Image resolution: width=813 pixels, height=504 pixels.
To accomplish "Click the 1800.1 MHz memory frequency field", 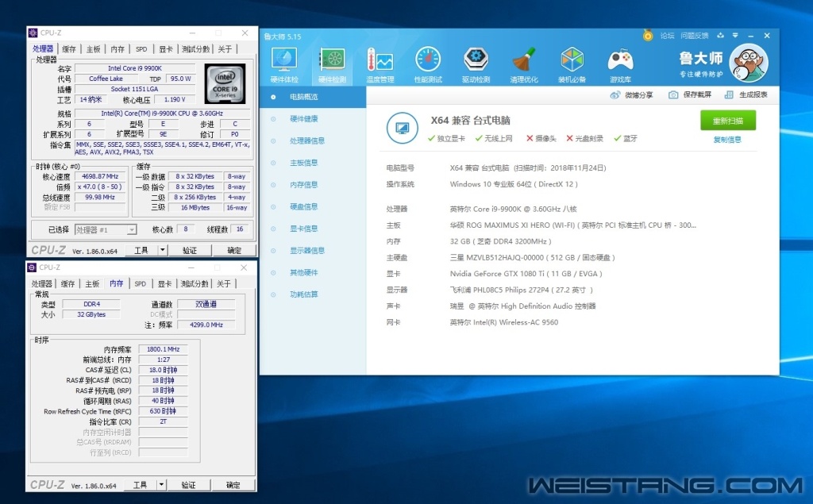I will tap(164, 349).
